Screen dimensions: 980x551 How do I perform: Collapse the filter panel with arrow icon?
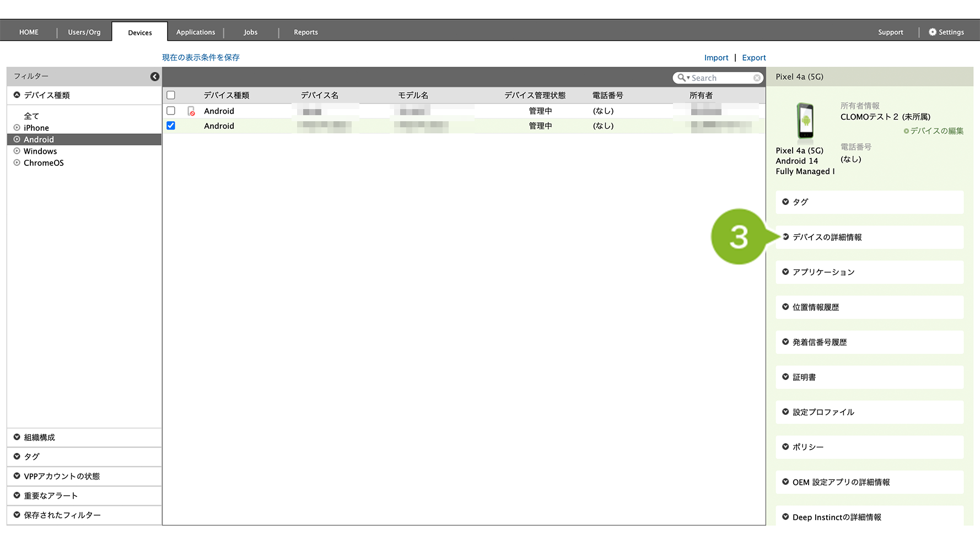click(x=155, y=77)
